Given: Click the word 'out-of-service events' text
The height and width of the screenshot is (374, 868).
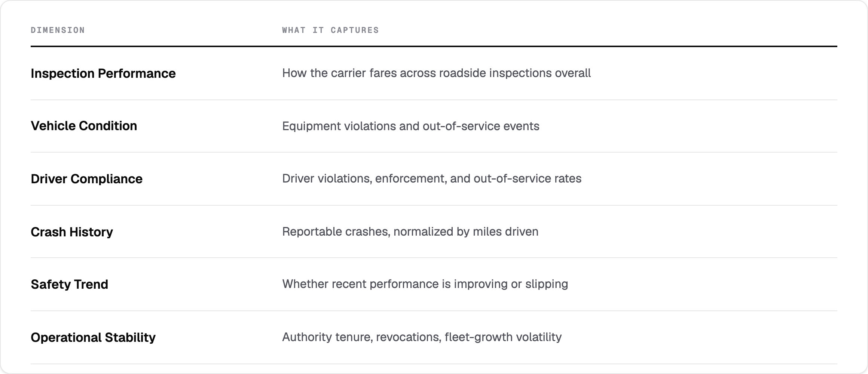Looking at the screenshot, I should click(x=481, y=126).
